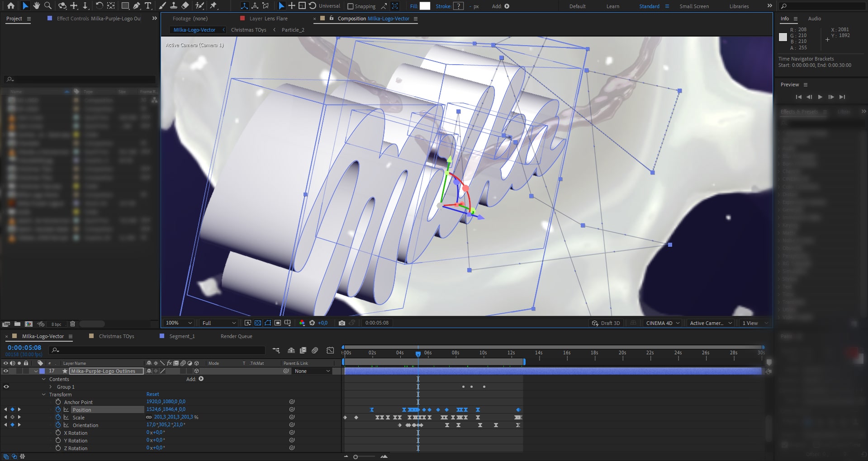Select the Rectangle shape tool
Viewport: 868px width, 461px height.
tap(125, 6)
